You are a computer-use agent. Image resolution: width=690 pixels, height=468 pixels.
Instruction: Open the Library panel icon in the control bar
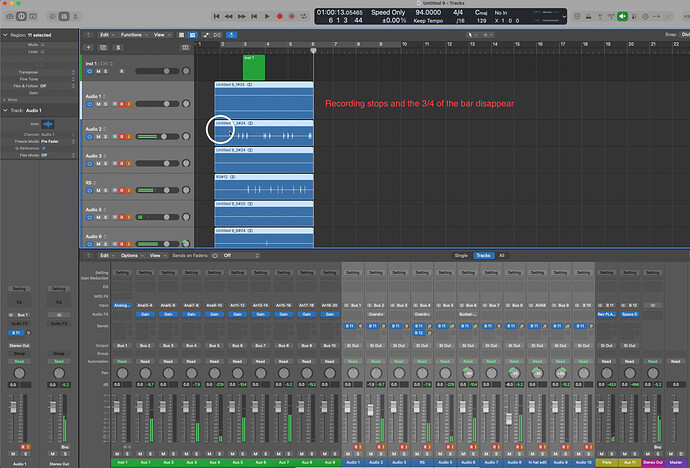point(10,16)
